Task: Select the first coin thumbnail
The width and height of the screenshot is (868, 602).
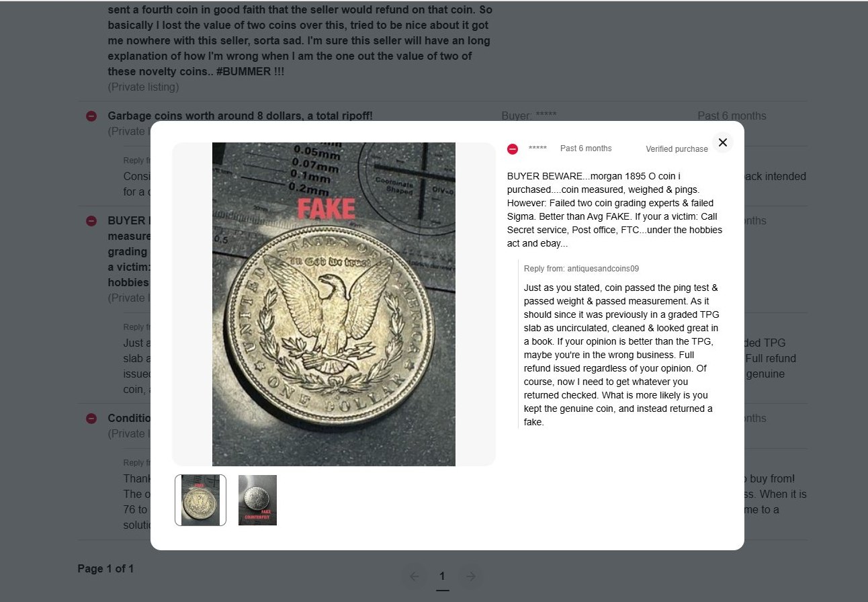Action: click(x=200, y=500)
